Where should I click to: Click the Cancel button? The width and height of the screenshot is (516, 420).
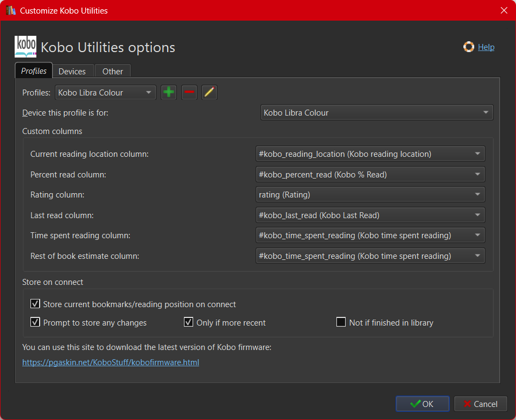click(480, 404)
